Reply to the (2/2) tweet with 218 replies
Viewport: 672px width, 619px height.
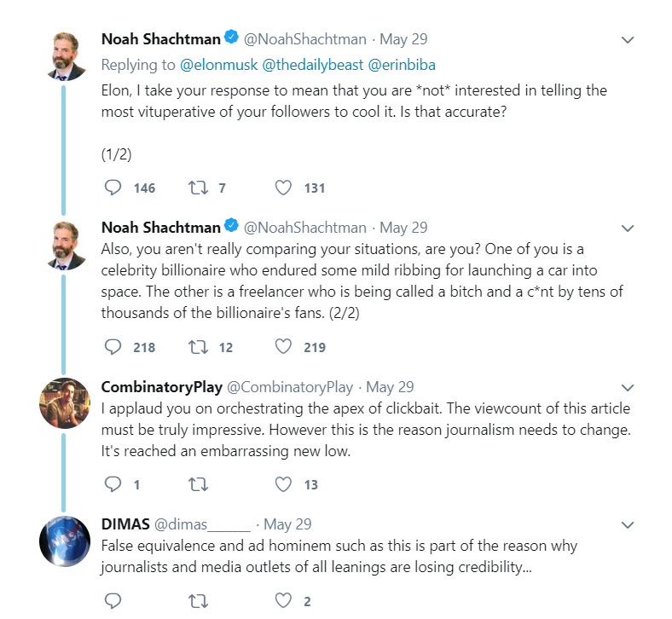[x=113, y=347]
